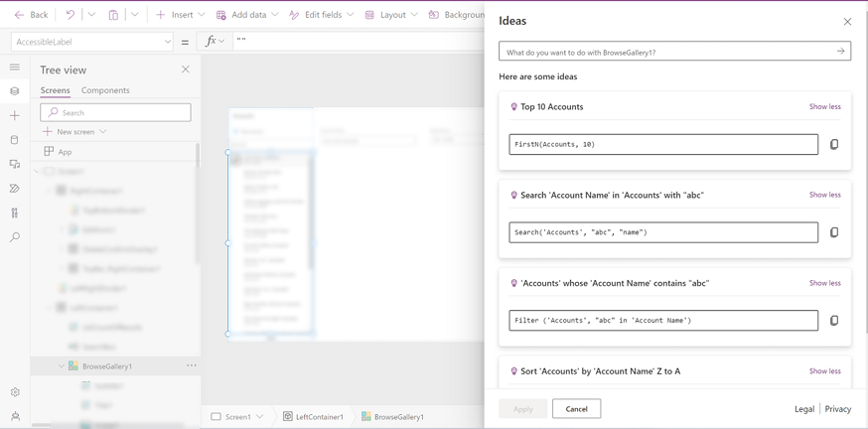Open the Privacy link

(837, 409)
